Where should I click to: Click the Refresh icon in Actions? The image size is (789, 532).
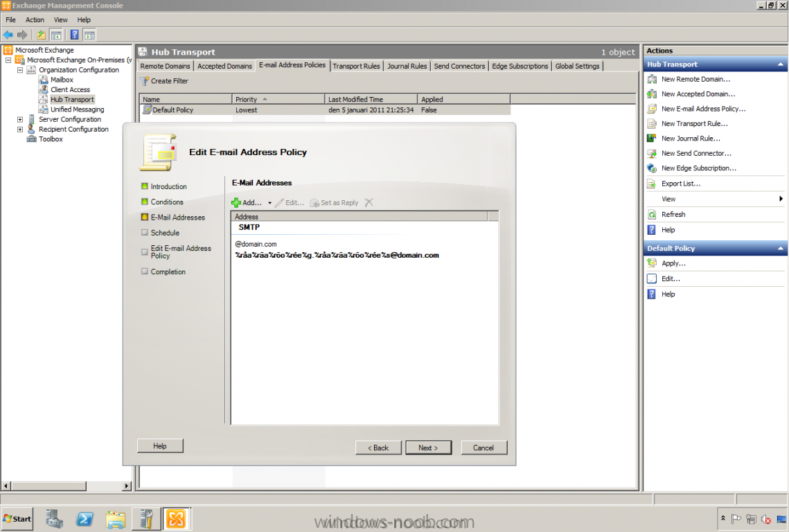point(652,215)
